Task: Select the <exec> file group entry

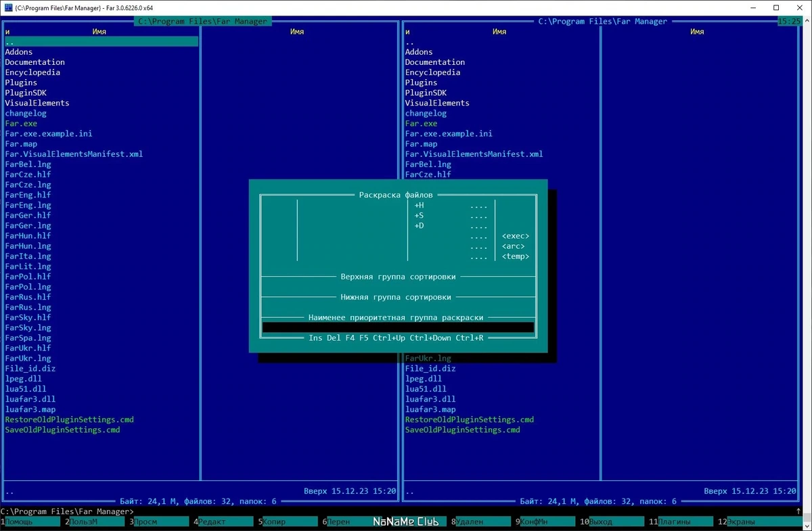Action: pos(516,236)
